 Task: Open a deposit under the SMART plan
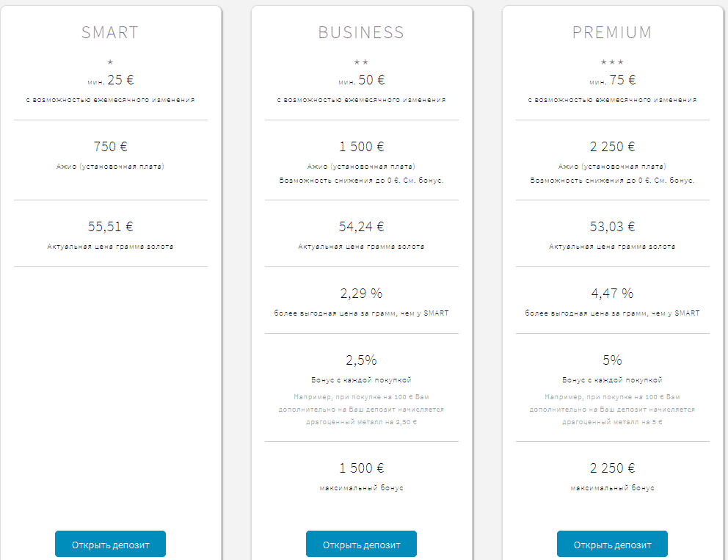(110, 544)
